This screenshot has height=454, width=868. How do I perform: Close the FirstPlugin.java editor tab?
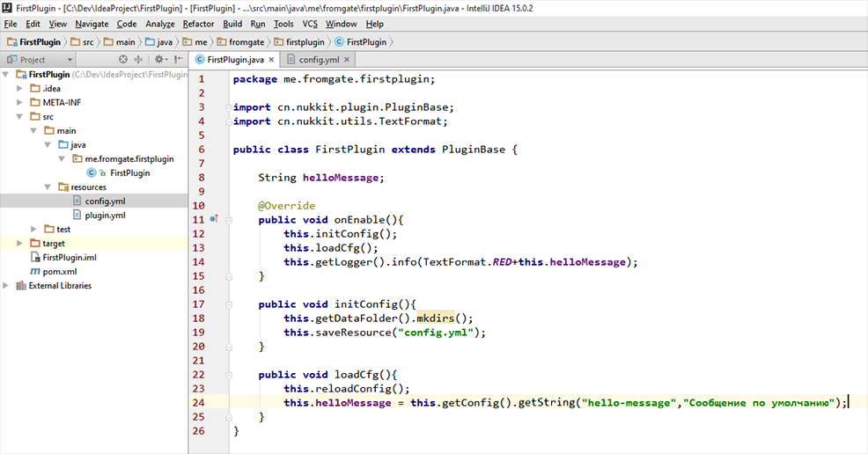271,60
